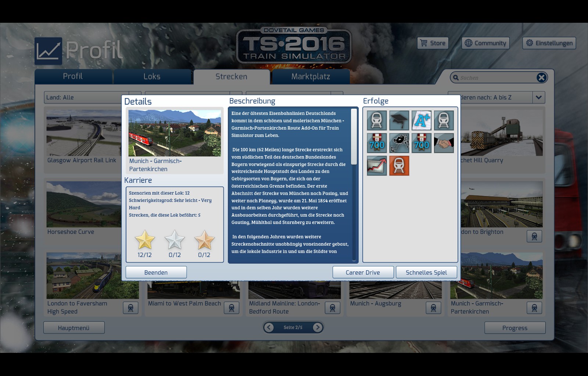The width and height of the screenshot is (588, 376).
Task: Select the rising chart achievement icon
Action: (377, 166)
